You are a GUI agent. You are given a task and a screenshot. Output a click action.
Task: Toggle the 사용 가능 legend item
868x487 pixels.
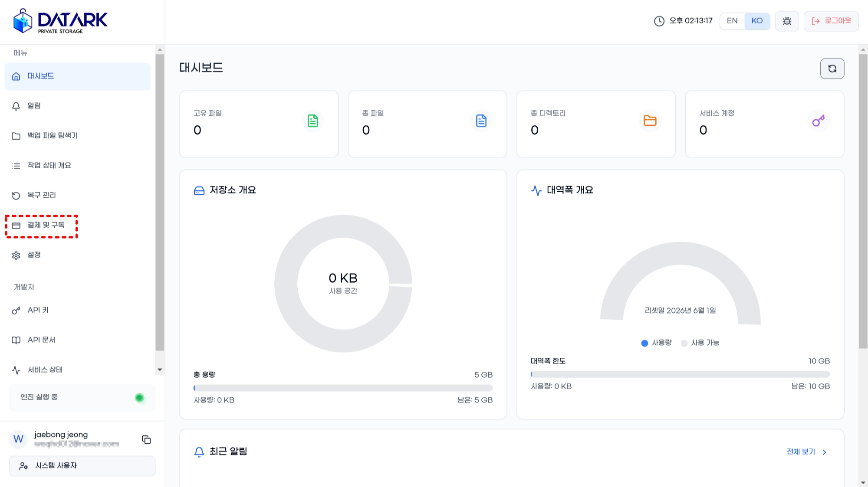pyautogui.click(x=700, y=343)
